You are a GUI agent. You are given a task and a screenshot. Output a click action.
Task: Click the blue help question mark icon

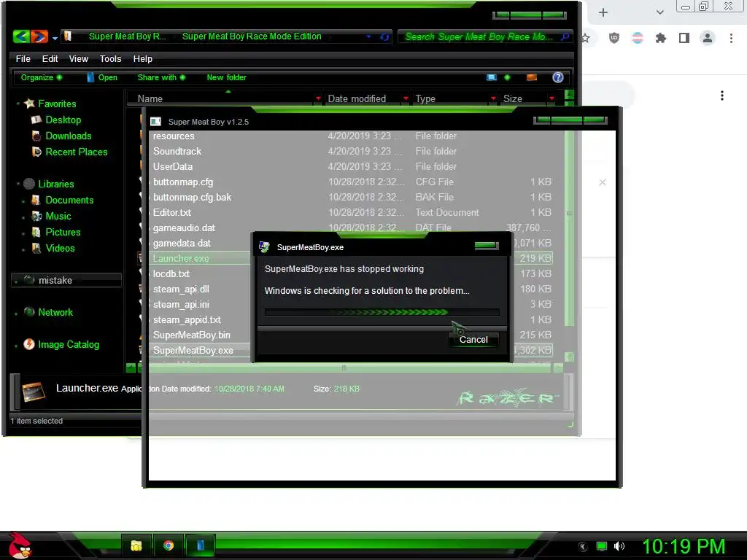pos(558,77)
